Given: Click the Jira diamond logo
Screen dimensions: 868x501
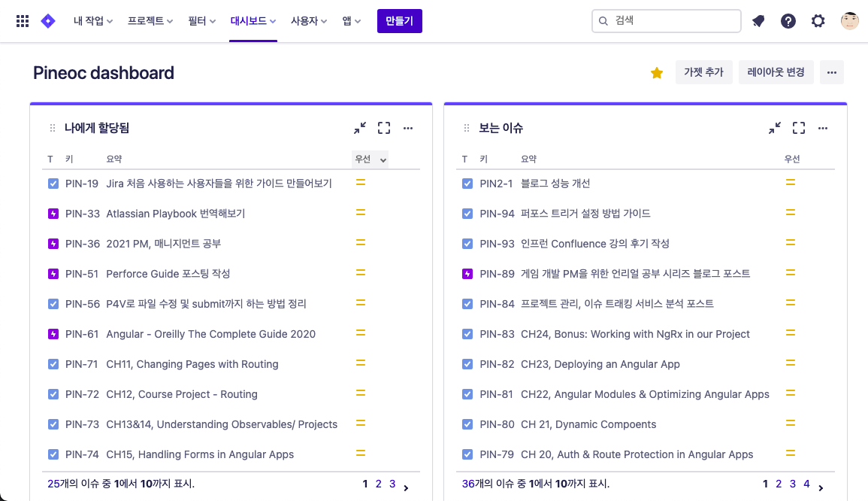Looking at the screenshot, I should coord(48,21).
